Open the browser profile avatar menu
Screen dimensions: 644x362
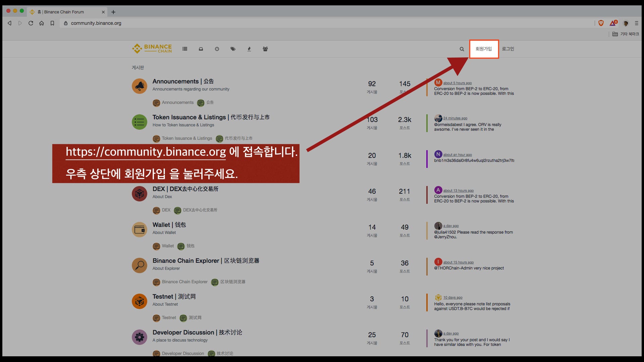626,23
